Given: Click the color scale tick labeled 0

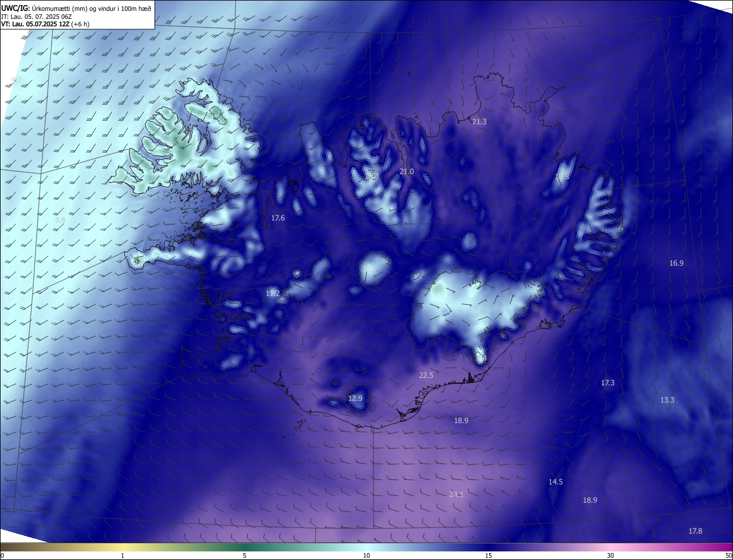Looking at the screenshot, I should click(2, 556).
